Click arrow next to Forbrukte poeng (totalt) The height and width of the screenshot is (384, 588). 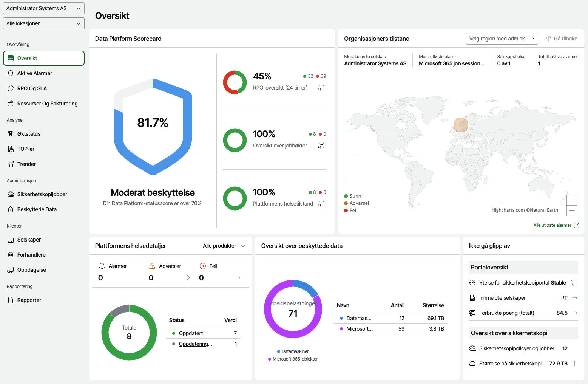tap(574, 313)
